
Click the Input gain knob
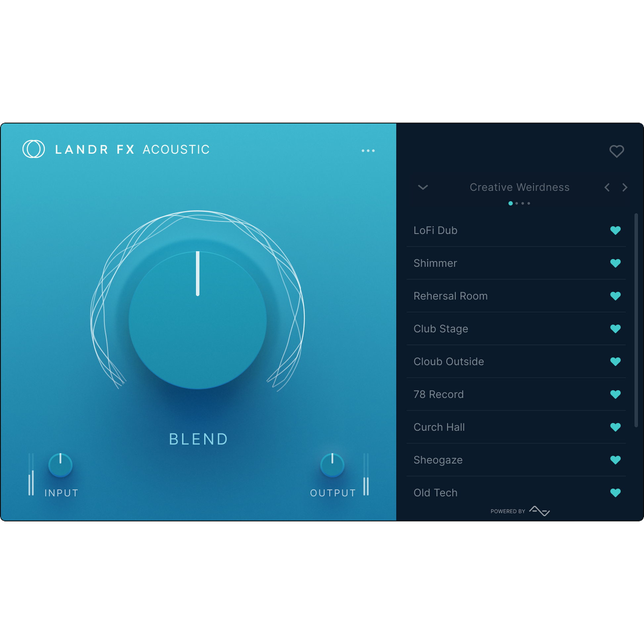tap(60, 465)
